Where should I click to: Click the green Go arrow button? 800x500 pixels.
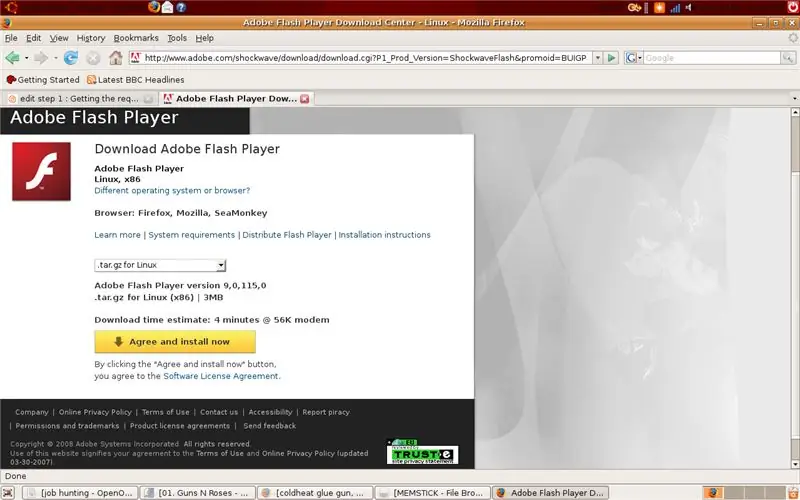click(611, 58)
